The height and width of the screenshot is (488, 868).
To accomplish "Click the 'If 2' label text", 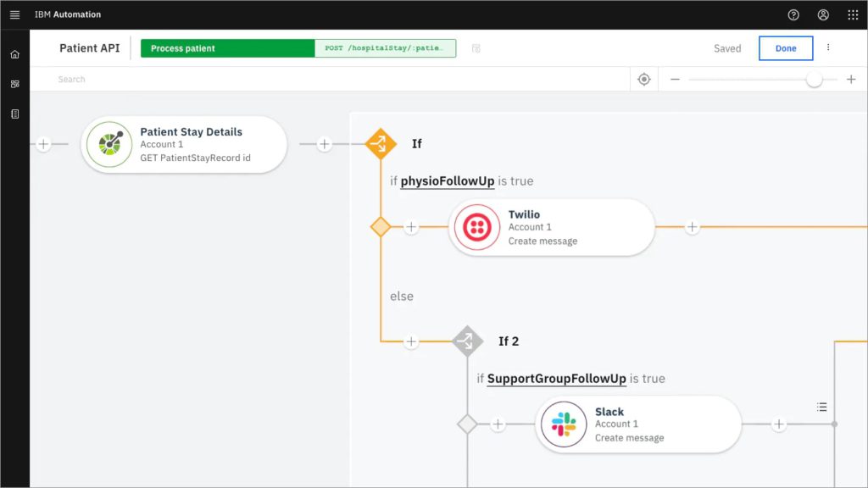I will [509, 341].
